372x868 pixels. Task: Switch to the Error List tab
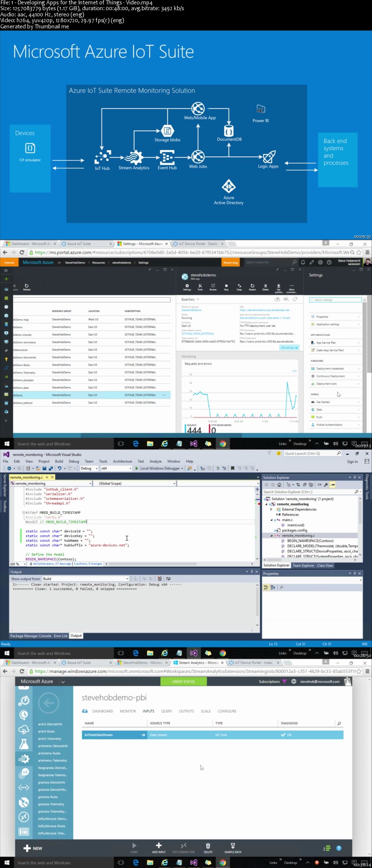pos(61,636)
